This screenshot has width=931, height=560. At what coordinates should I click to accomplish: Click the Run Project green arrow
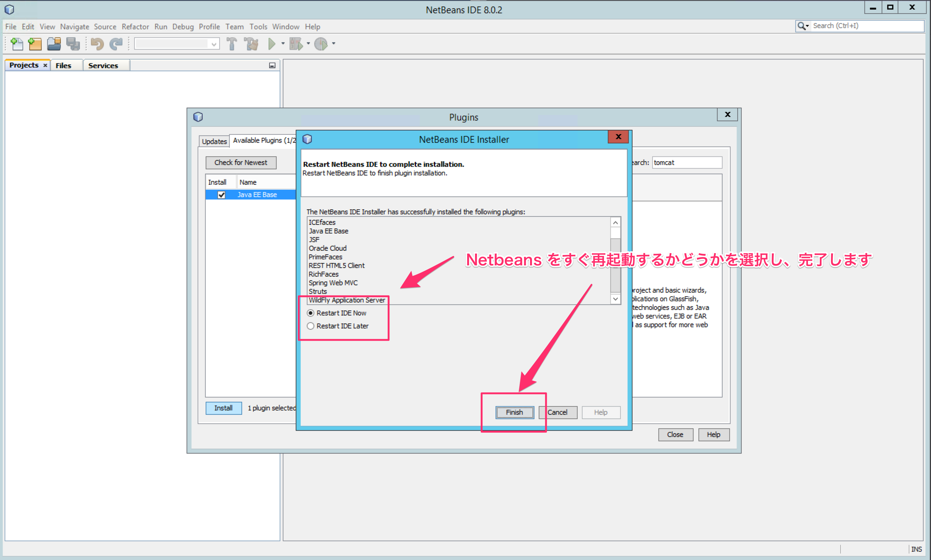point(272,44)
